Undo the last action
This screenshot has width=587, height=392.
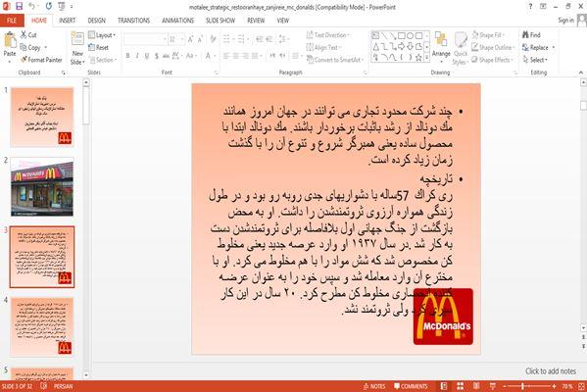[31, 6]
